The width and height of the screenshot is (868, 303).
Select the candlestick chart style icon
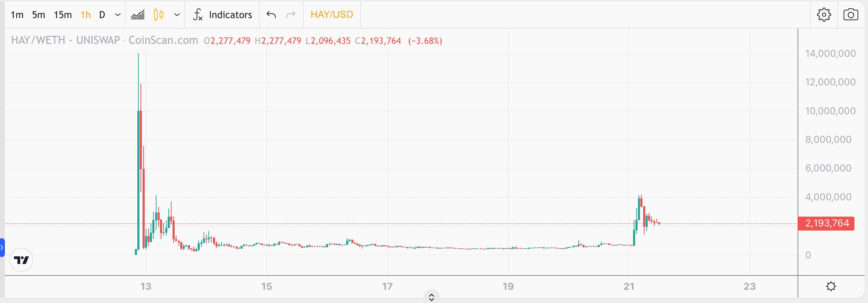coord(159,15)
